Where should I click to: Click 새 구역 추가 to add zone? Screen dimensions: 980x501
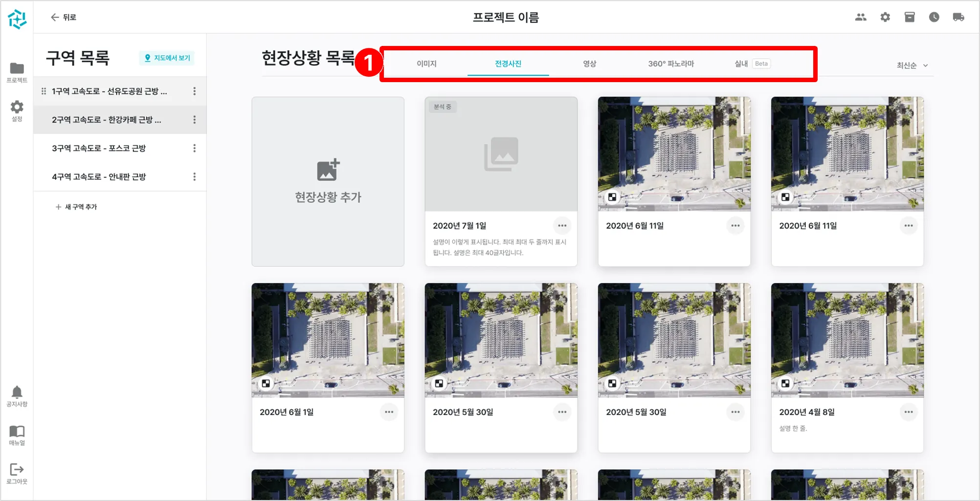(76, 207)
